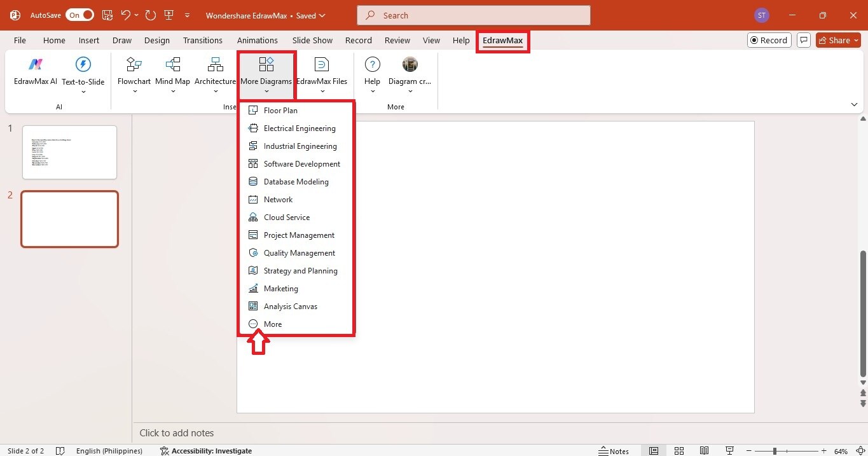
Task: Select slide 1 thumbnail
Action: click(69, 152)
